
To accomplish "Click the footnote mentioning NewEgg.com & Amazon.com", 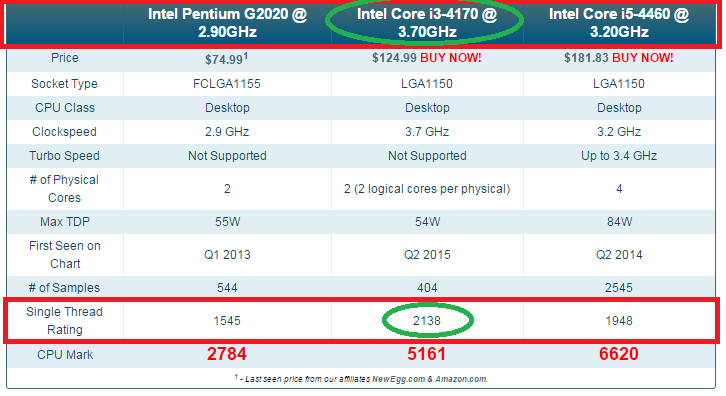I will (362, 379).
